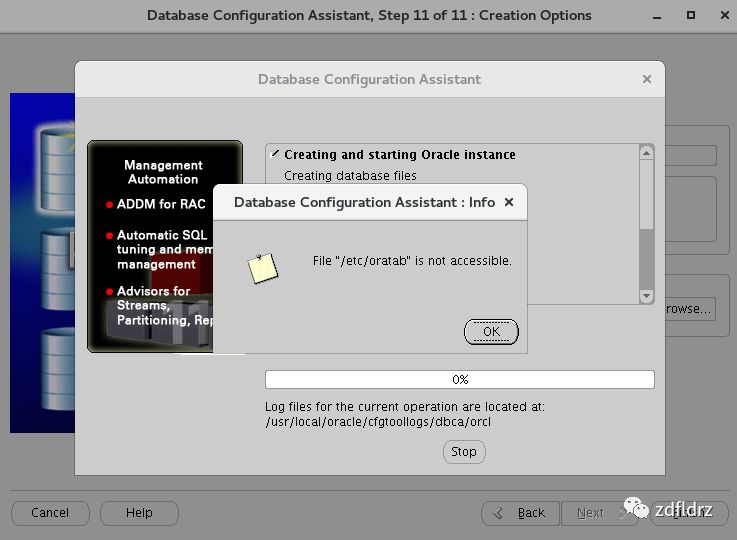Click the 0% progress bar
The height and width of the screenshot is (540, 737).
(460, 380)
